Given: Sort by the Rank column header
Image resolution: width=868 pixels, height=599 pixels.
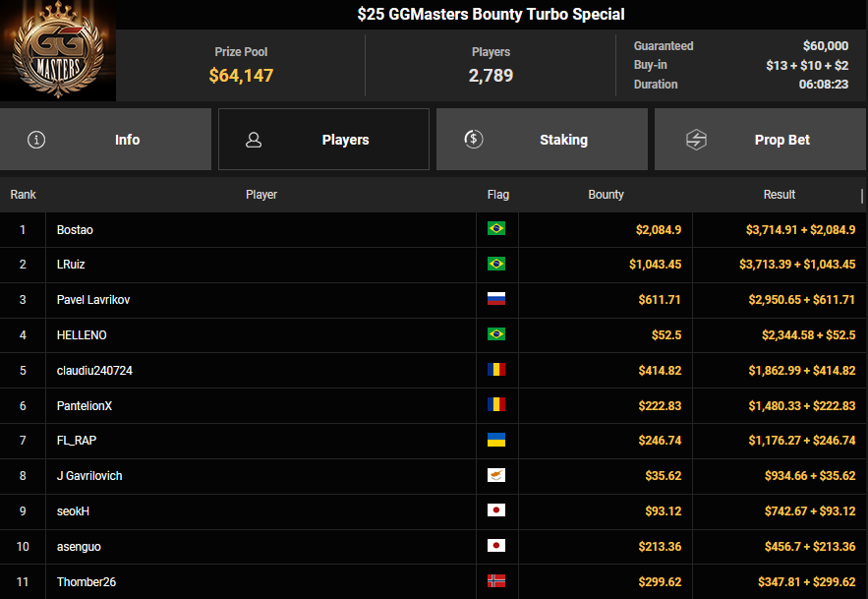Looking at the screenshot, I should (23, 195).
